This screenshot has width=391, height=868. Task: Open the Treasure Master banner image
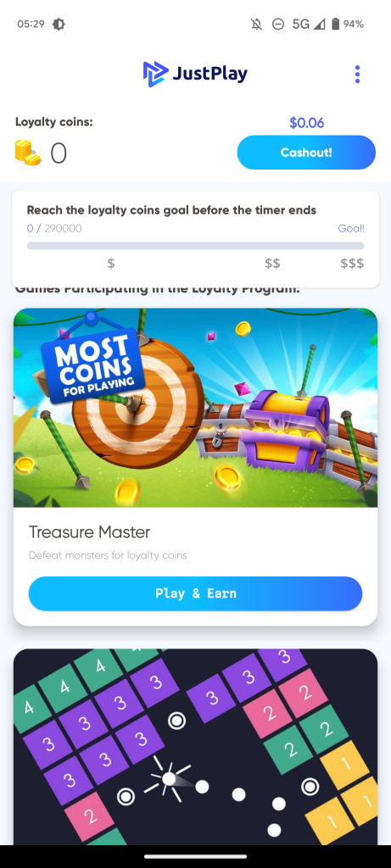point(195,408)
